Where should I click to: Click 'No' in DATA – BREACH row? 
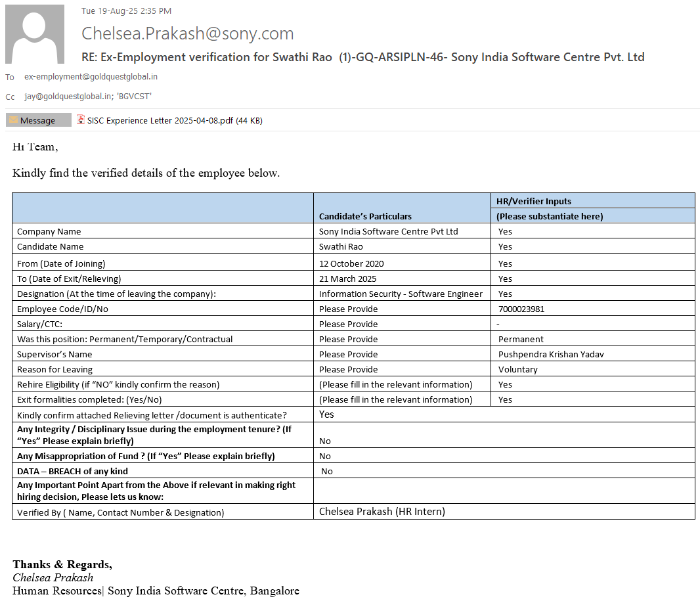coord(327,471)
